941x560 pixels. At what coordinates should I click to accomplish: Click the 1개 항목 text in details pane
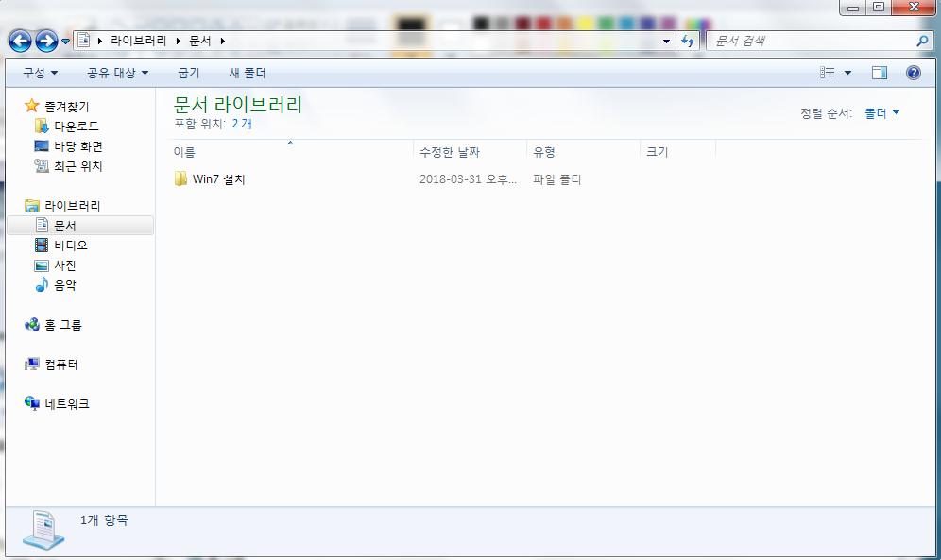[105, 519]
